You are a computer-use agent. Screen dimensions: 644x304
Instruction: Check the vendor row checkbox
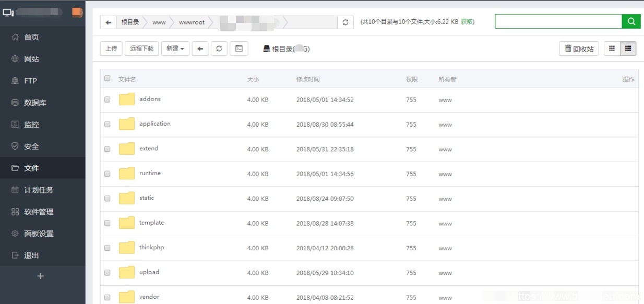click(108, 298)
